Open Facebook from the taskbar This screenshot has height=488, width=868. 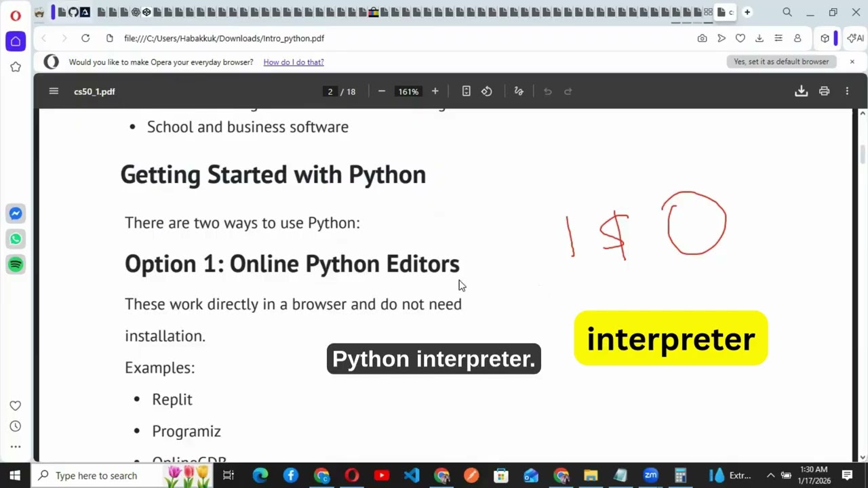[x=291, y=475]
